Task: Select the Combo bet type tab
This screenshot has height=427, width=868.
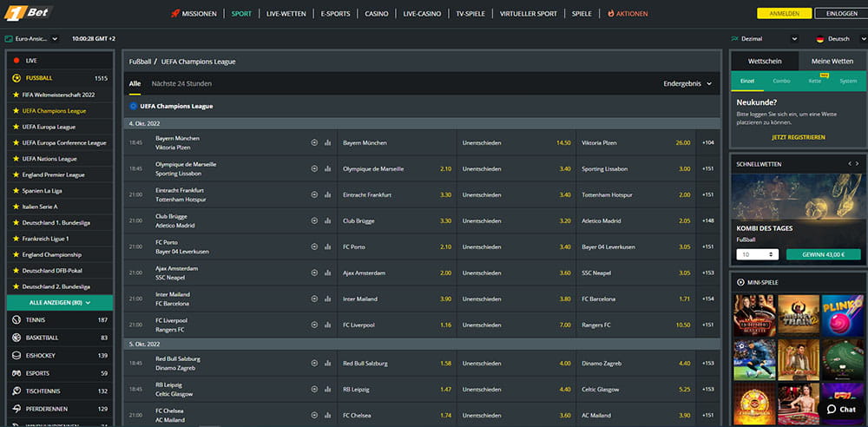Action: [781, 81]
